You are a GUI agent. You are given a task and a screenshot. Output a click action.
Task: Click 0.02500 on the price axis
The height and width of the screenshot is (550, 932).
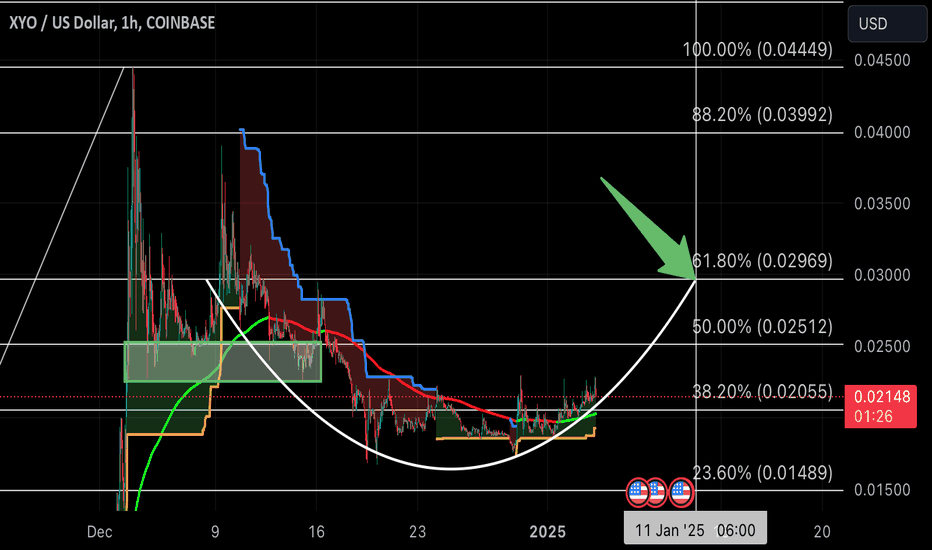coord(882,346)
